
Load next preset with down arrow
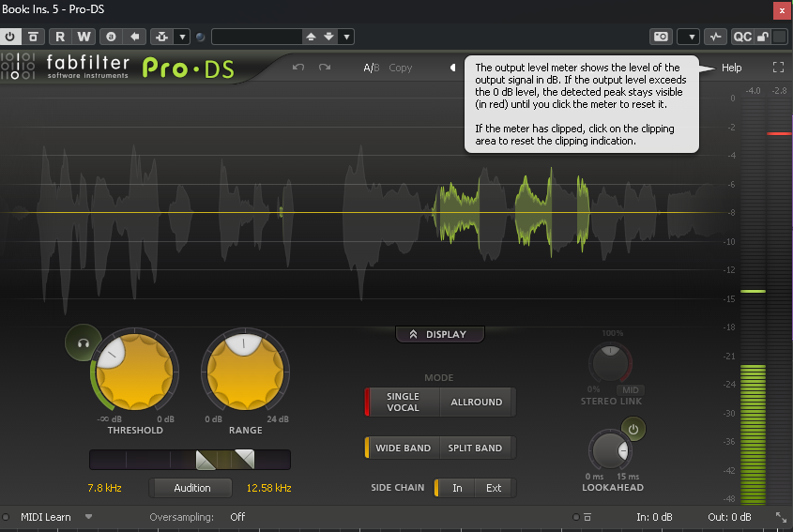[328, 37]
